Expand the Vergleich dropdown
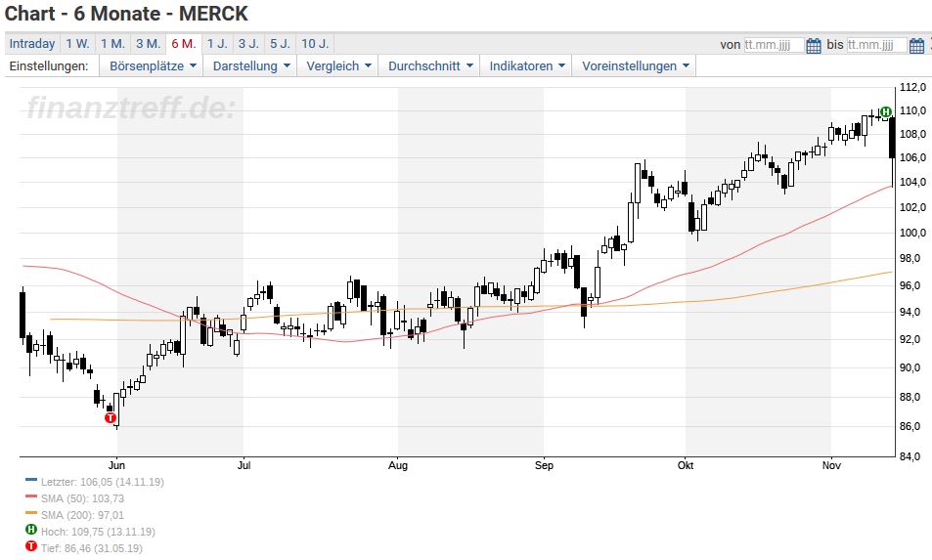This screenshot has height=560, width=932. coord(338,65)
